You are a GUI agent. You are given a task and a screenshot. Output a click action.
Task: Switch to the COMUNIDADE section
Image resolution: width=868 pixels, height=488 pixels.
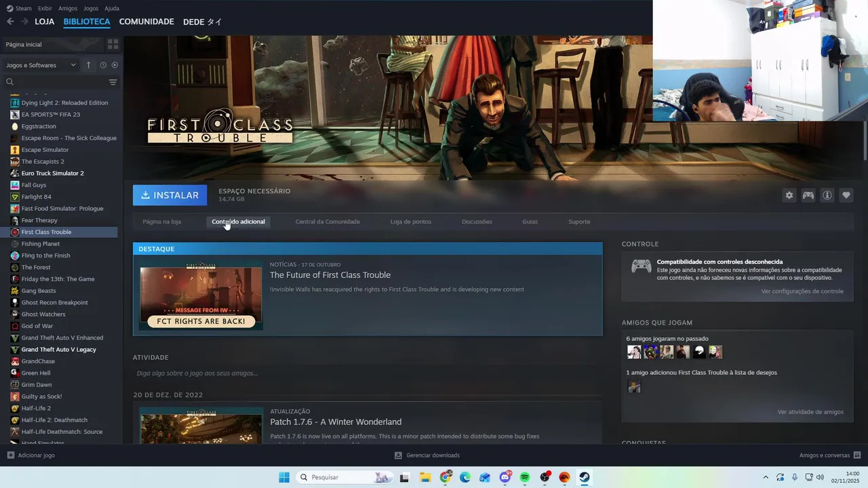click(x=146, y=22)
